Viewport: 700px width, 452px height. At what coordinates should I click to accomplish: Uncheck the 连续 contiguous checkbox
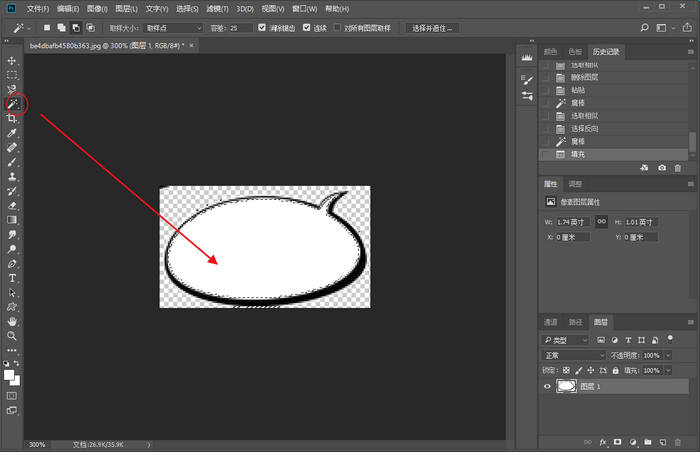point(306,28)
